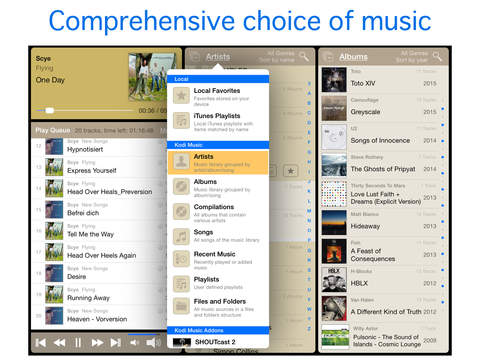The width and height of the screenshot is (480, 360).
Task: Click the volume up speaker icon
Action: [153, 343]
